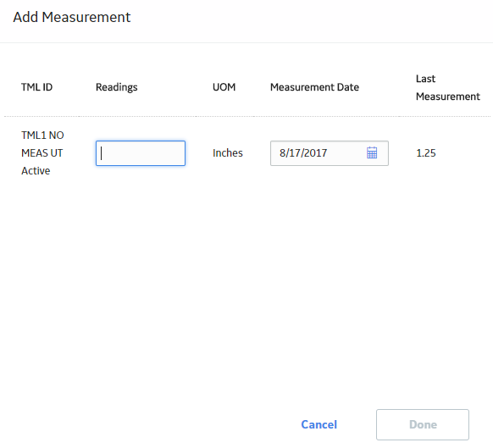Click MEAS UT text in first row

(42, 152)
